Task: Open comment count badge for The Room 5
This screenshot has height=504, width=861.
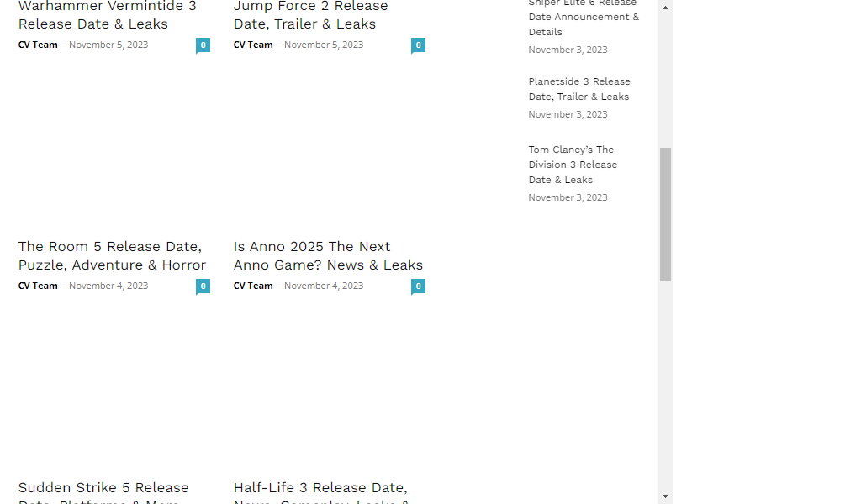Action: 203,286
